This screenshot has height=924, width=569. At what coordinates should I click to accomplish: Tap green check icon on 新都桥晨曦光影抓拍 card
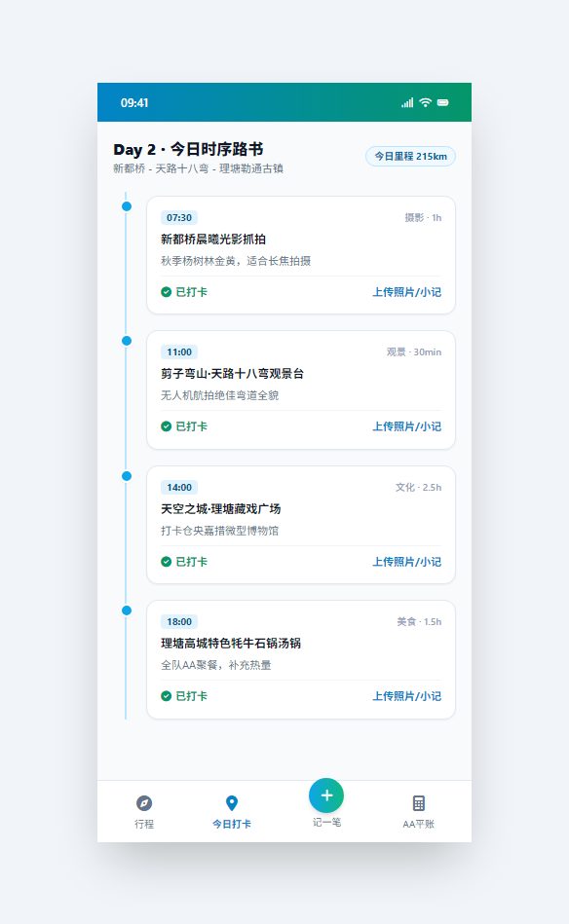click(x=167, y=292)
